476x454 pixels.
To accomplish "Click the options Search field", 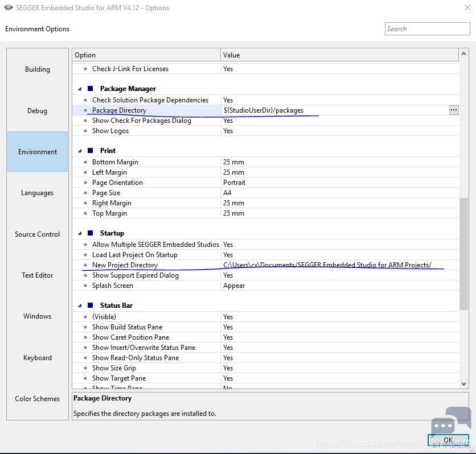I will [x=427, y=29].
